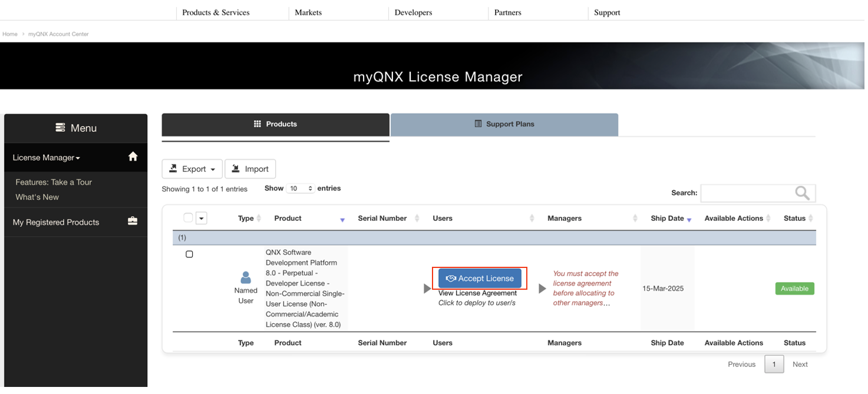This screenshot has height=394, width=868.
Task: Click sort arrows beside Available Actions header
Action: click(768, 218)
